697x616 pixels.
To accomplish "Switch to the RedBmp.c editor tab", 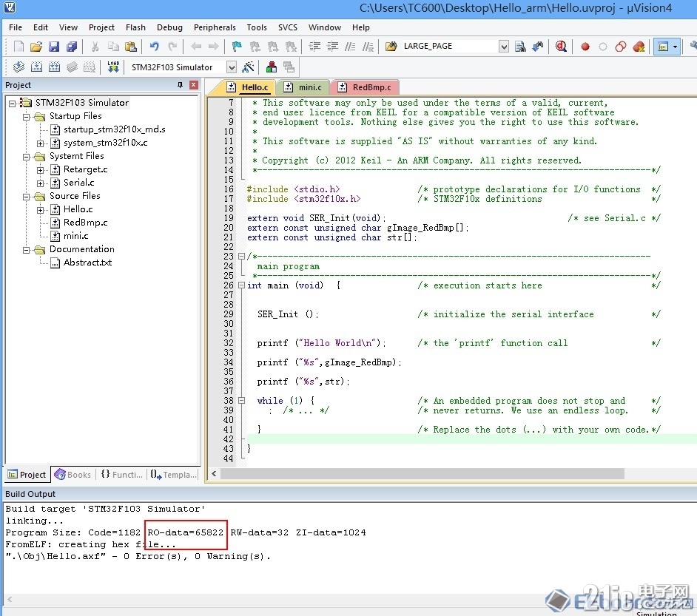I will point(366,87).
